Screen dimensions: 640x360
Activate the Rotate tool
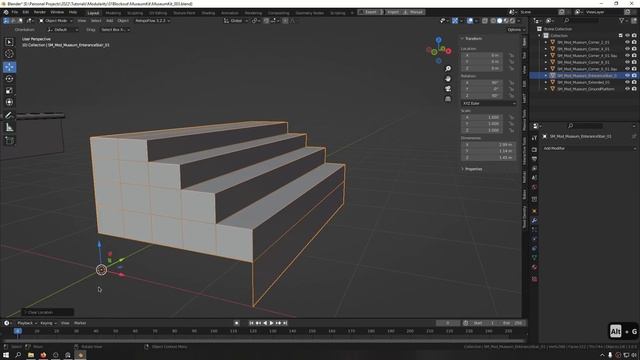[x=9, y=79]
